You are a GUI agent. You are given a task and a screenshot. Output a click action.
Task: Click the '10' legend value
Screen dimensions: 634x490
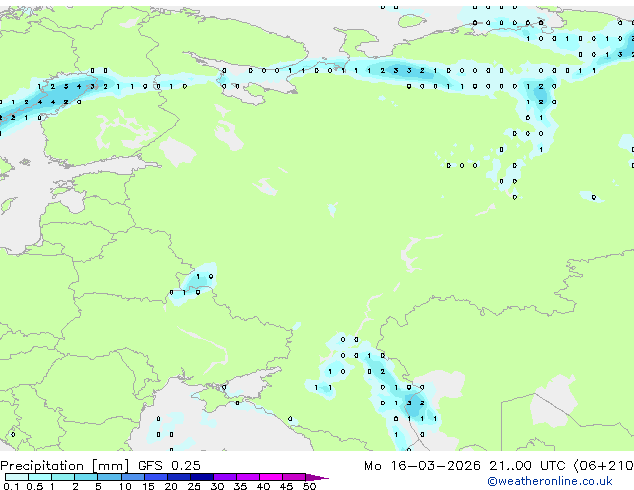tap(125, 486)
